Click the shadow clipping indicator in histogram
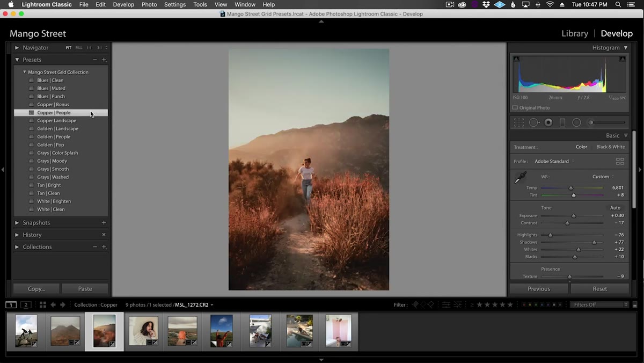The image size is (644, 363). point(516,59)
